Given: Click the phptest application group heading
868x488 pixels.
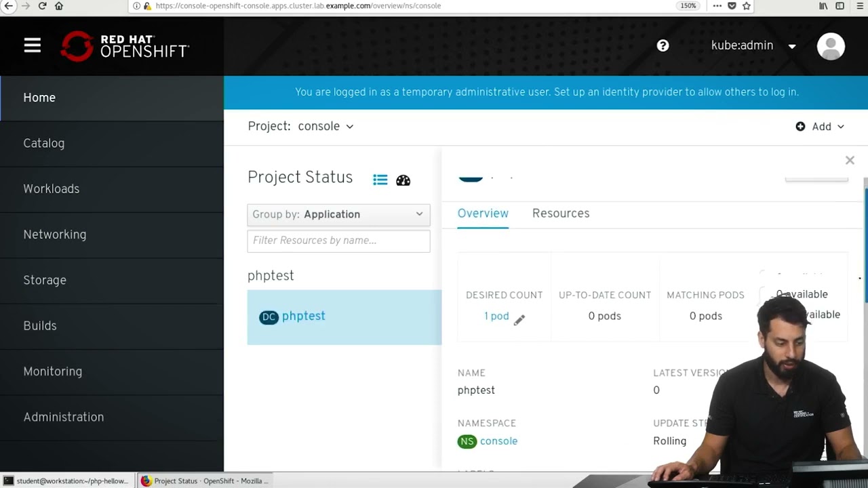Looking at the screenshot, I should [x=271, y=276].
